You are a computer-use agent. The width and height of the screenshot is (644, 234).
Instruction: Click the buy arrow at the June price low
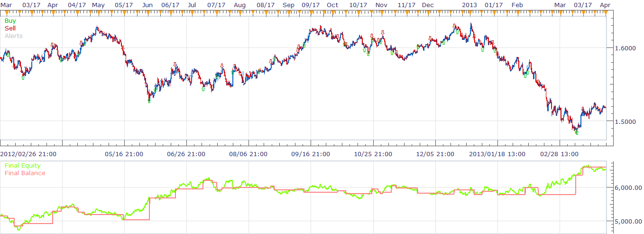[x=149, y=101]
